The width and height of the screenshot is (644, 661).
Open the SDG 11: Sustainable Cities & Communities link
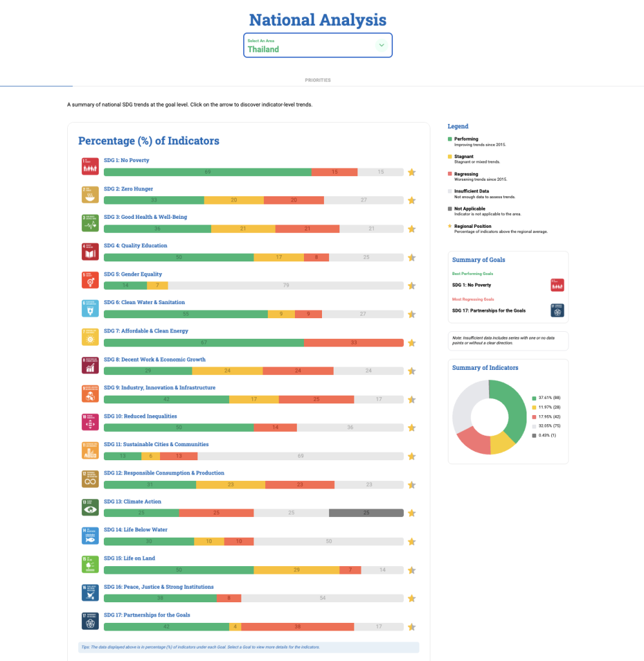click(x=156, y=444)
